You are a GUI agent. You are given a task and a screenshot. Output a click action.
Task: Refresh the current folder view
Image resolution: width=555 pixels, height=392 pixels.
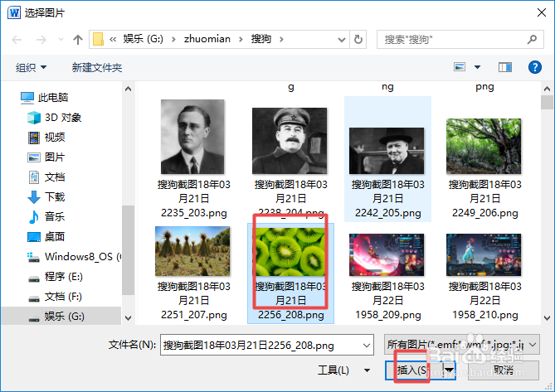pyautogui.click(x=358, y=39)
